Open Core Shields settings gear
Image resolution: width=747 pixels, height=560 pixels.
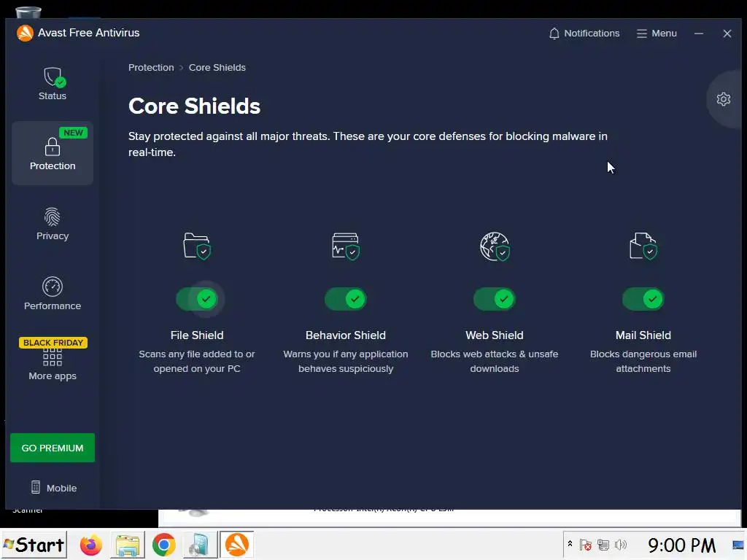click(723, 99)
